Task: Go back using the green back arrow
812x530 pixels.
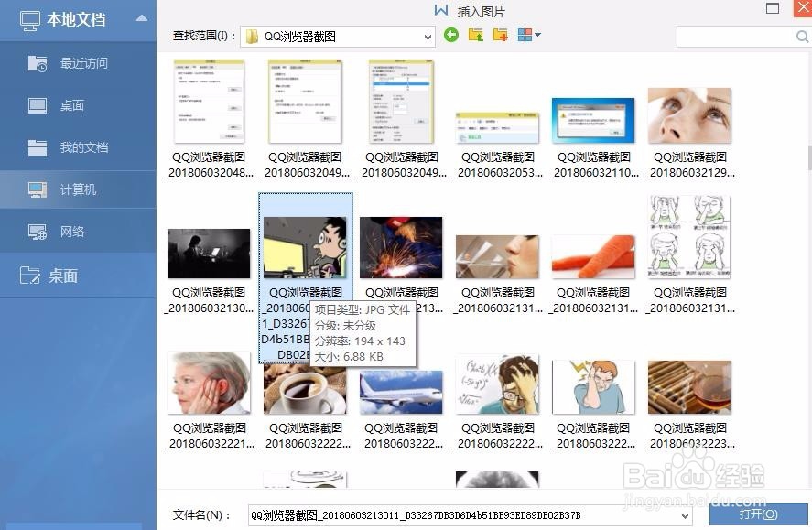Action: (x=450, y=35)
